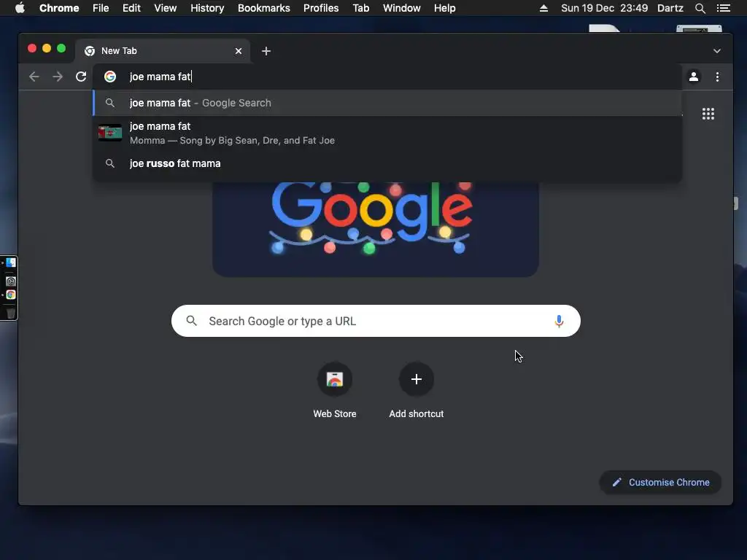Open the Help menu

pyautogui.click(x=444, y=8)
